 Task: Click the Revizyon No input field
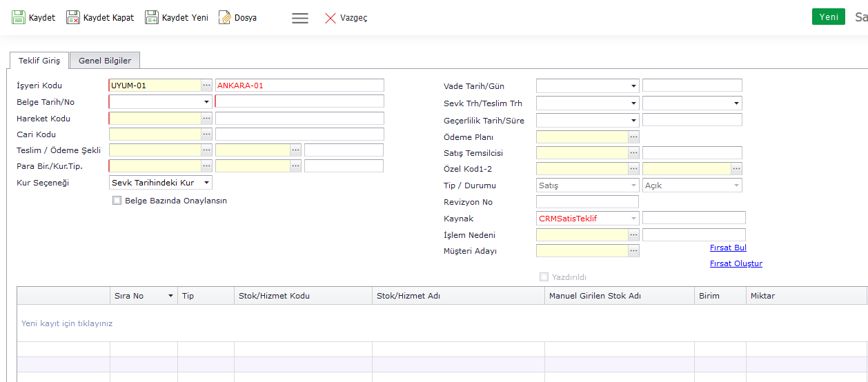pyautogui.click(x=587, y=202)
